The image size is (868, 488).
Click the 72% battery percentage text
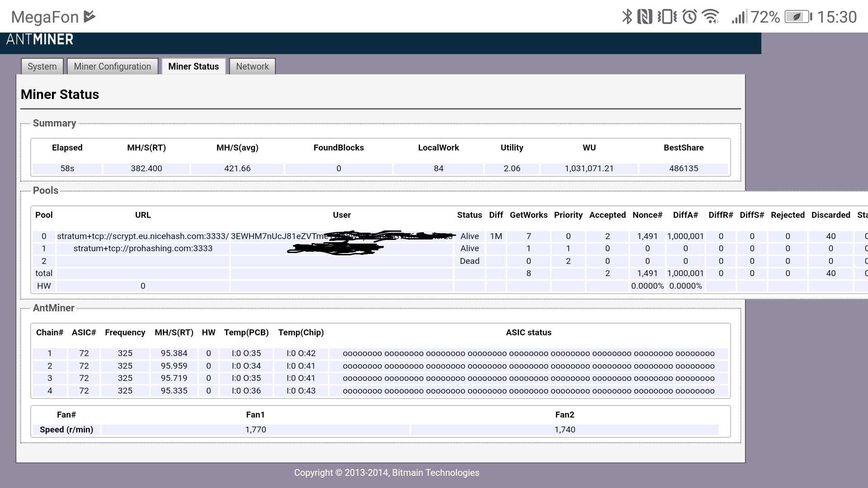(765, 17)
